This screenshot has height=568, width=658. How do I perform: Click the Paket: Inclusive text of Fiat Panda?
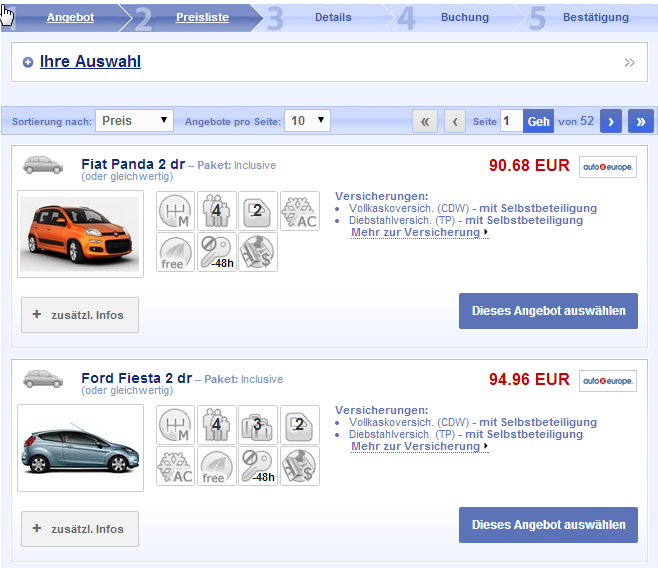[237, 165]
